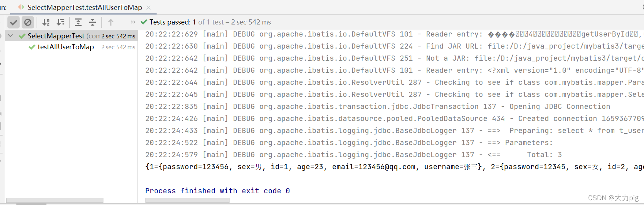Viewport: 644px width, 205px height.
Task: Toggle the Show Passed tests checkmark button
Action: (14, 22)
